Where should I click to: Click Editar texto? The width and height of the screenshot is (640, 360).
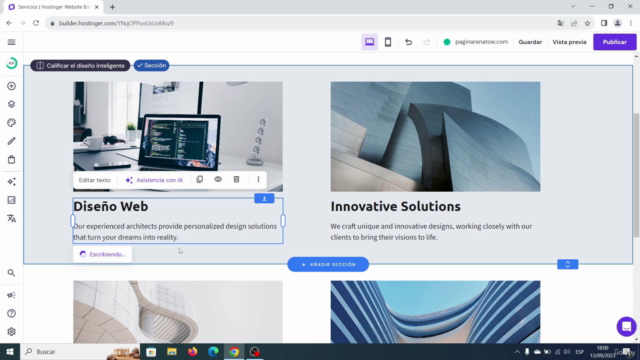pos(94,180)
